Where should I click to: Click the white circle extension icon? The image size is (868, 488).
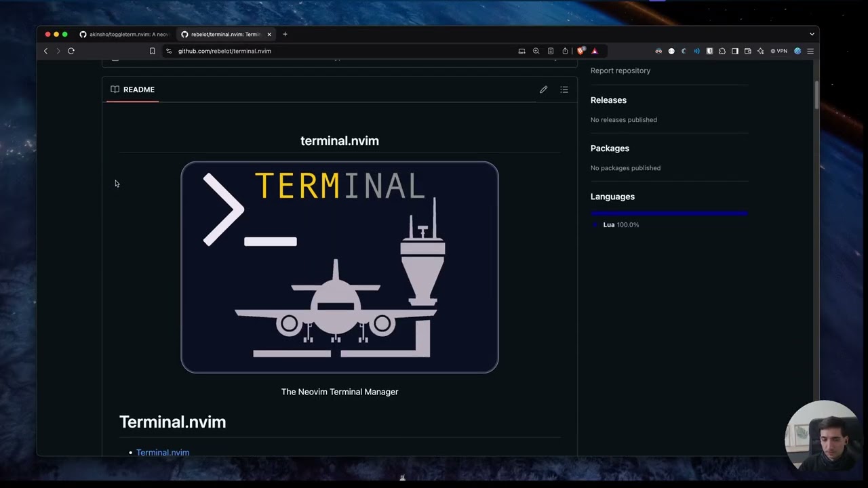coord(671,51)
